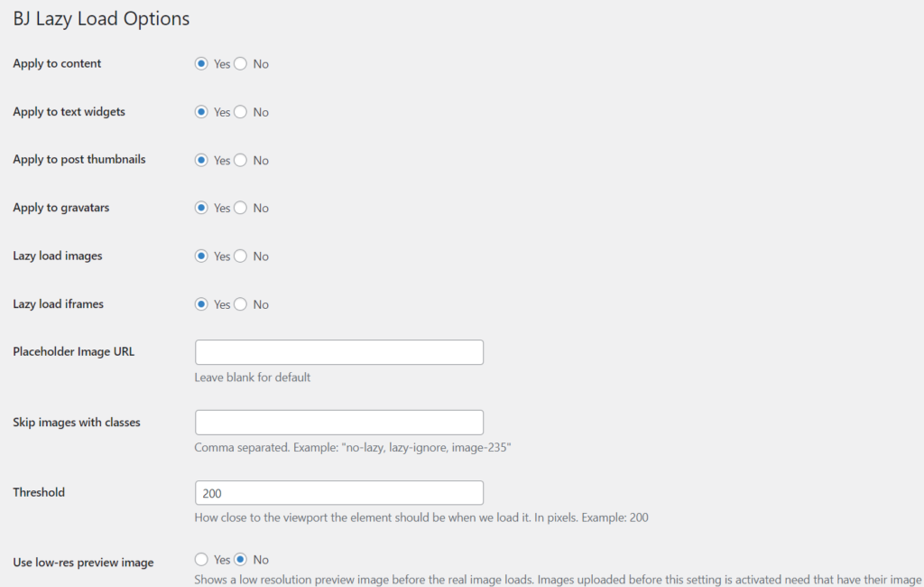Choose Yes for Apply to text widgets

coord(201,112)
